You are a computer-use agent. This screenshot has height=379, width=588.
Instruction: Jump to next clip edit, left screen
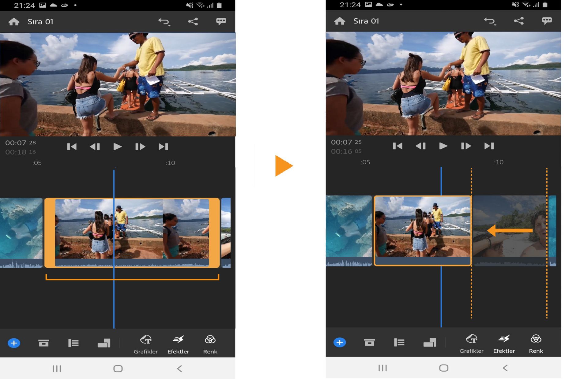coord(163,147)
